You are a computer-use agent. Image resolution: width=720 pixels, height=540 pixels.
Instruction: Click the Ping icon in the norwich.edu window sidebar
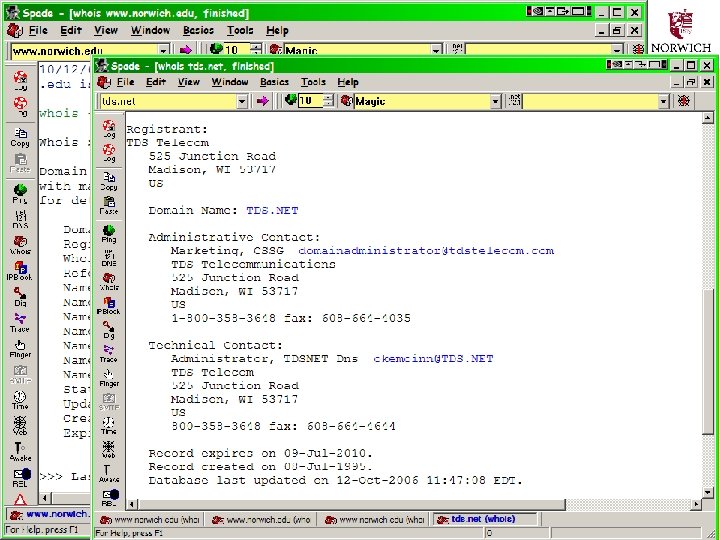tap(20, 194)
